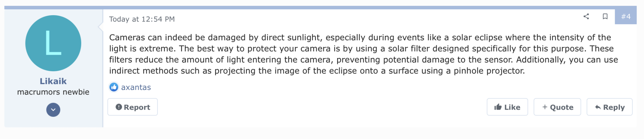Click the blue thumbs-up reaction icon

(114, 87)
